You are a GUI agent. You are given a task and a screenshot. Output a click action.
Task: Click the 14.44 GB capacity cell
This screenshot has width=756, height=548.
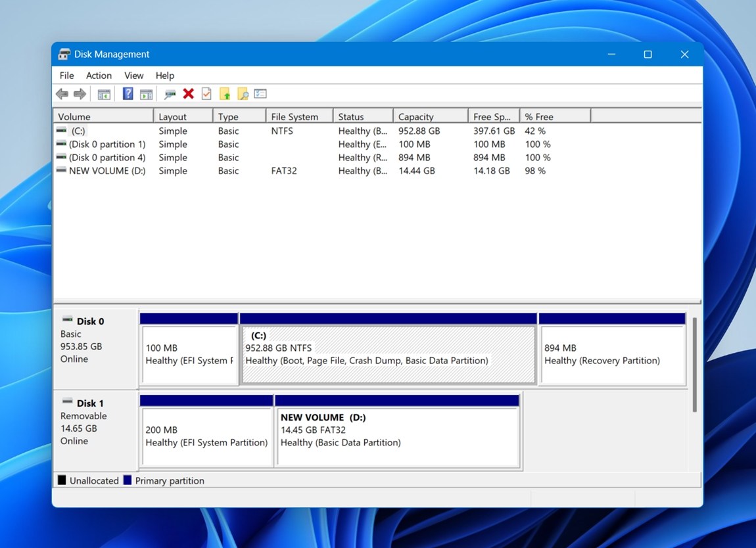(x=417, y=171)
